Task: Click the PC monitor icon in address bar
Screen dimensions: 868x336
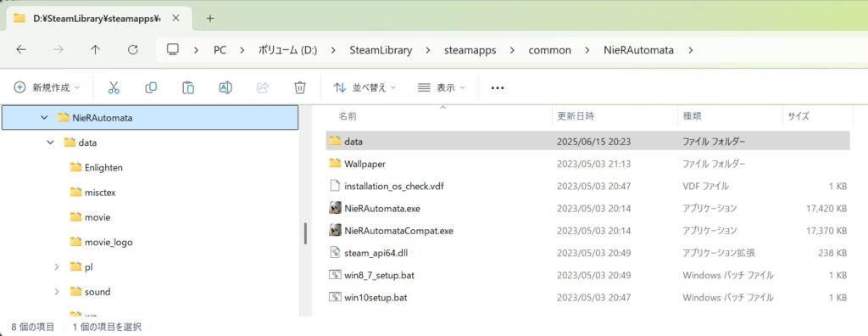Action: [x=173, y=50]
